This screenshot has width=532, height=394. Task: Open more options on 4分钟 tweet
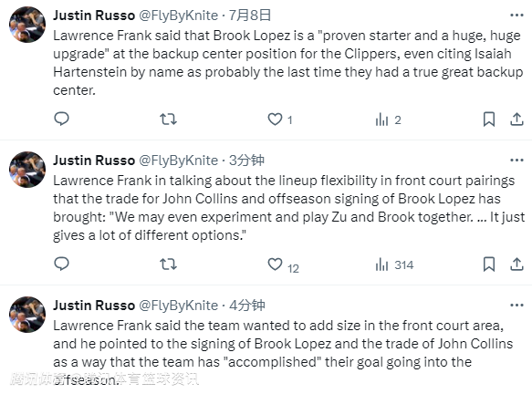tap(516, 306)
